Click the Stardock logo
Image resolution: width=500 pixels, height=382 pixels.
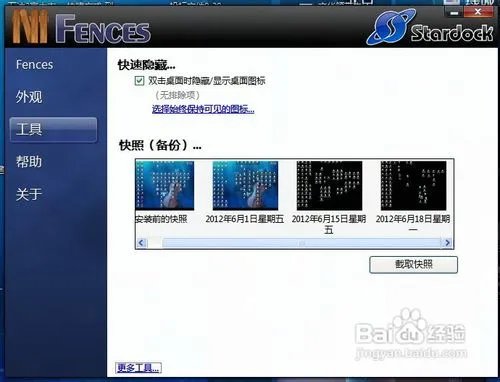(430, 28)
